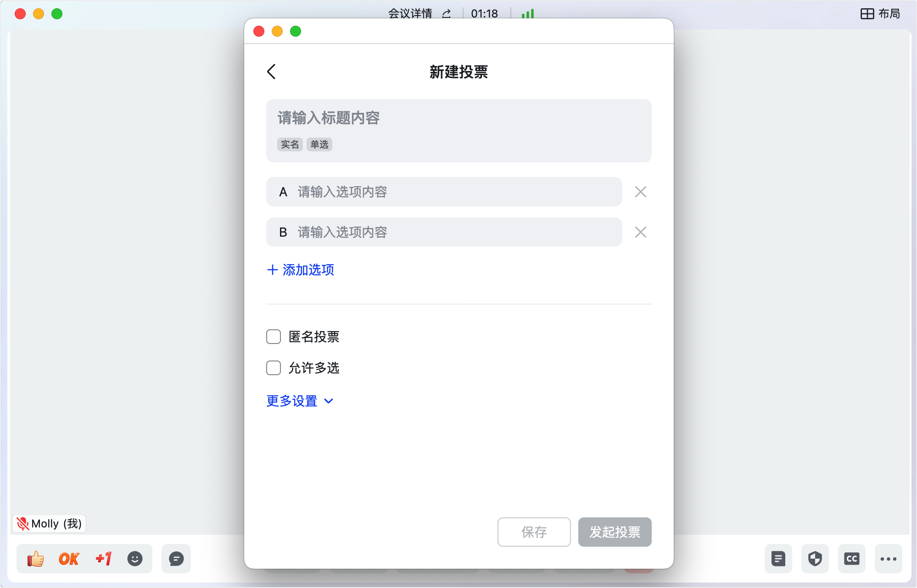Send a thumbs-up reaction
917x588 pixels.
coord(35,559)
